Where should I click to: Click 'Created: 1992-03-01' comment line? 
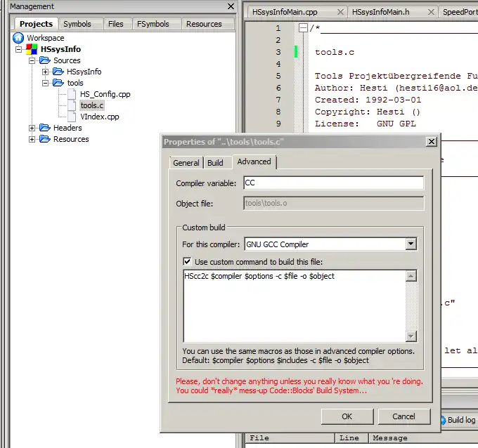368,100
